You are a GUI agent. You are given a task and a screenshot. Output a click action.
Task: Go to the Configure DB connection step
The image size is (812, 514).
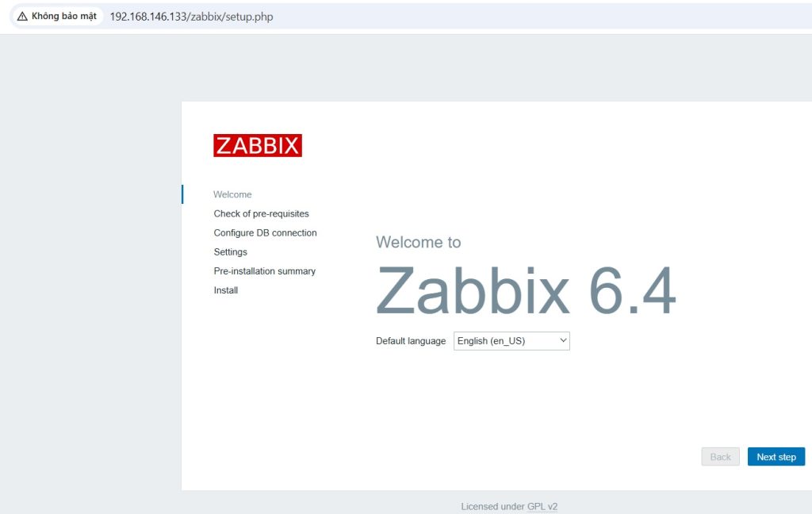265,233
